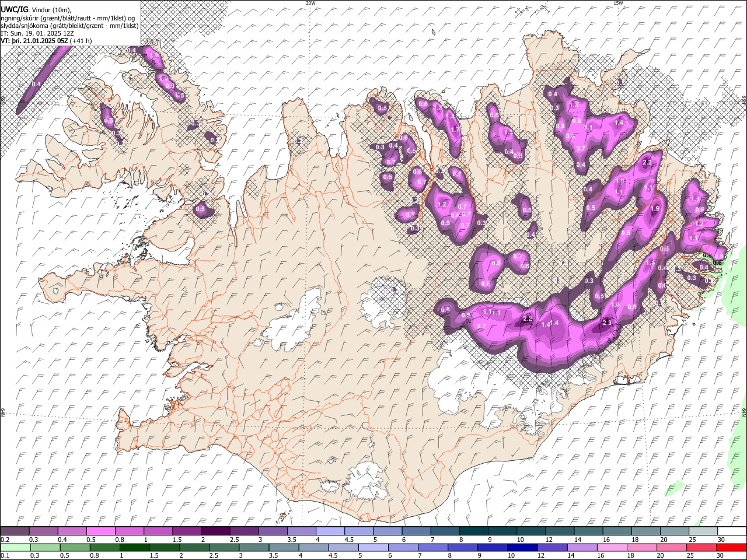Viewport: 747px width, 560px height.
Task: Select the violet 12–14 lower legend swatch
Action: (552, 547)
